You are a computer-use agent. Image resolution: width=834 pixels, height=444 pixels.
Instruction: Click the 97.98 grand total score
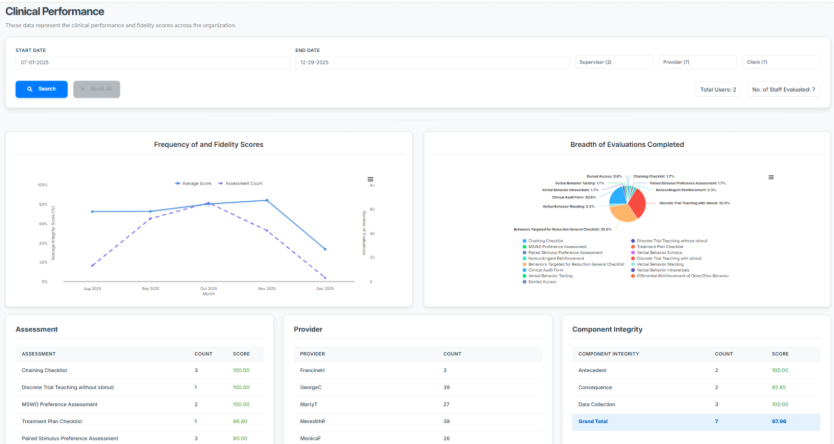[x=779, y=422]
